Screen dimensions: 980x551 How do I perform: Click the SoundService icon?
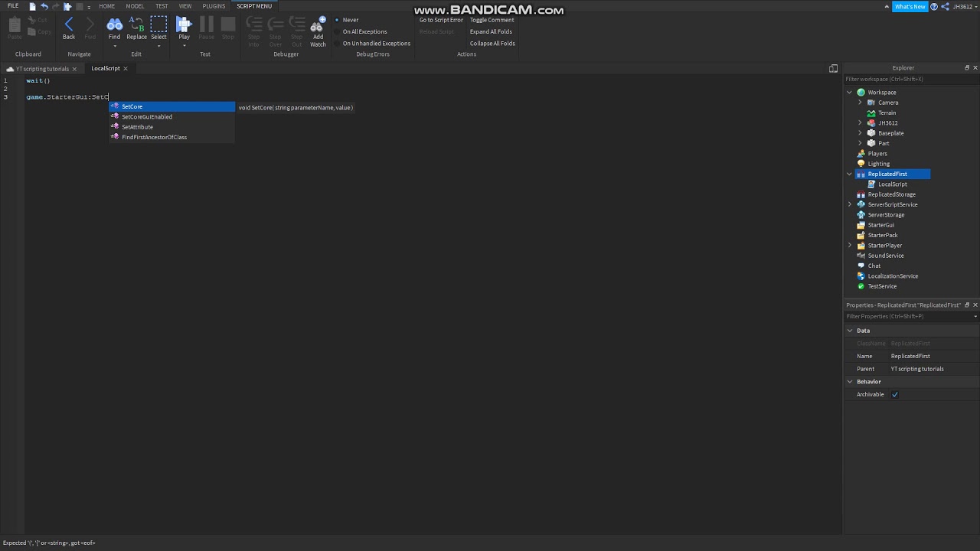(x=861, y=256)
